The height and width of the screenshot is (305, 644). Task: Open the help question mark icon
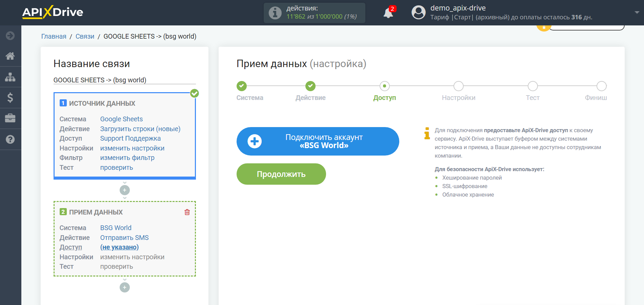[10, 139]
